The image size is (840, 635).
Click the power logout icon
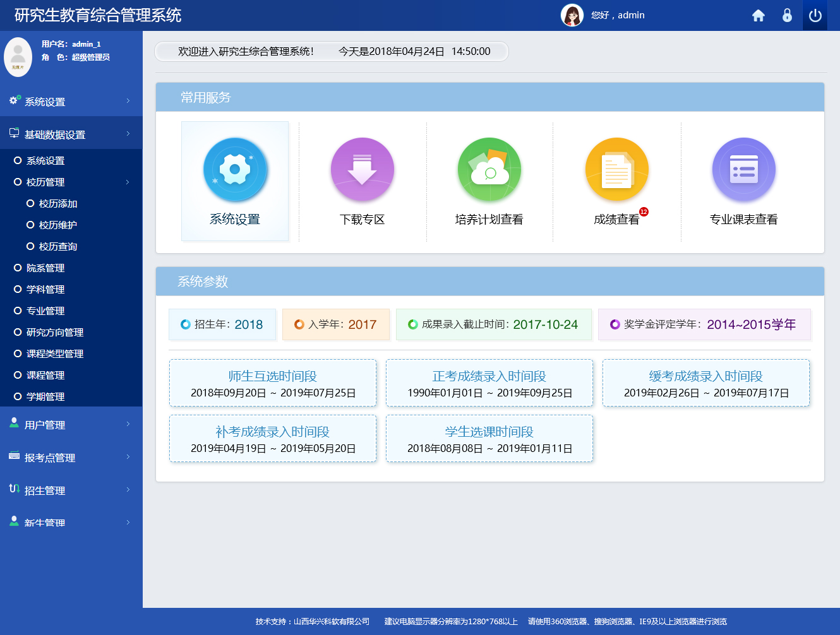(x=815, y=16)
